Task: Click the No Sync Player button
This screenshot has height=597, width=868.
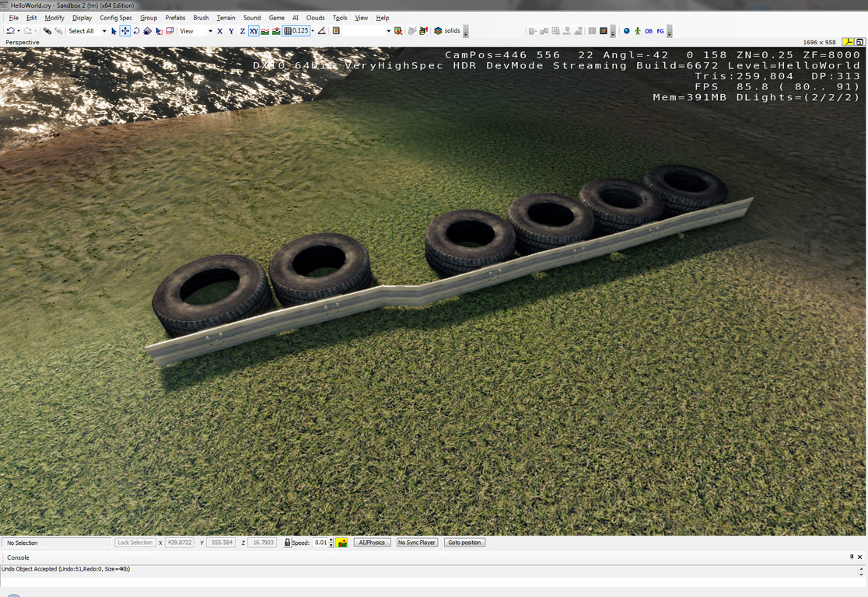Action: coord(417,543)
